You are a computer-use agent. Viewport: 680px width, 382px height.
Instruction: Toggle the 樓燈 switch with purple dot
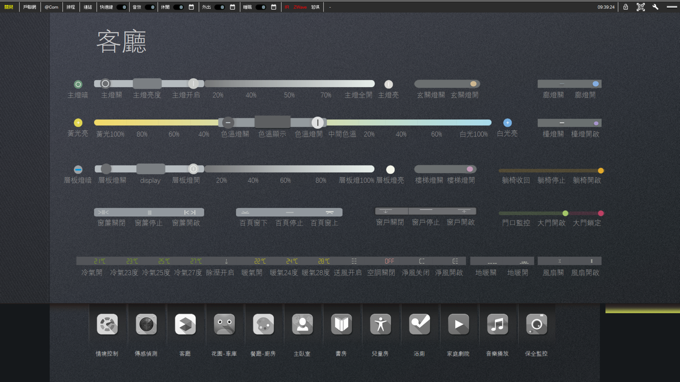tap(569, 123)
